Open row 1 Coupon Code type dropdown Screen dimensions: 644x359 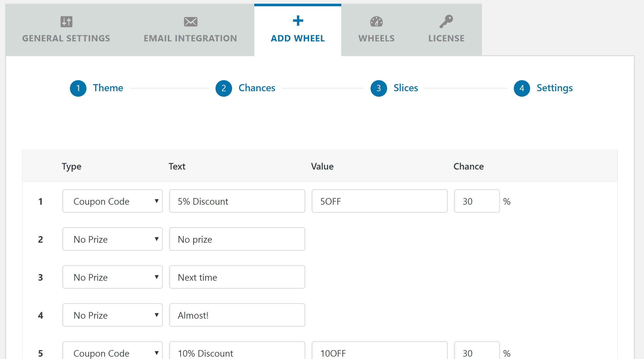tap(112, 201)
